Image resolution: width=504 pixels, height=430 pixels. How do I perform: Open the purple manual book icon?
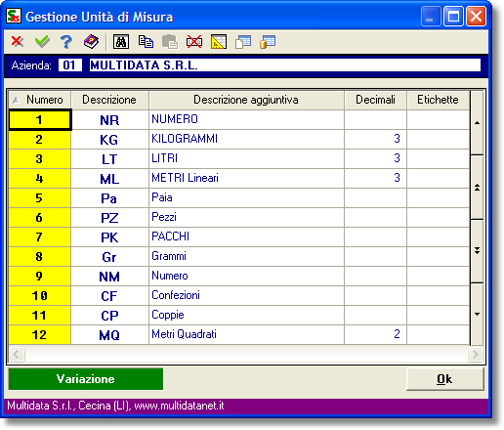pyautogui.click(x=91, y=42)
